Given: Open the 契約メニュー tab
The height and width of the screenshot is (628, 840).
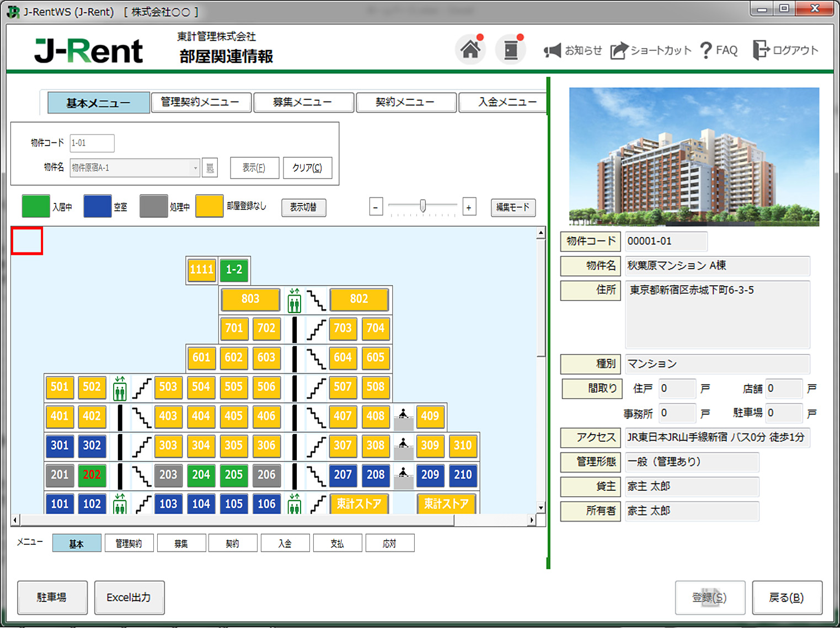Looking at the screenshot, I should click(x=406, y=102).
